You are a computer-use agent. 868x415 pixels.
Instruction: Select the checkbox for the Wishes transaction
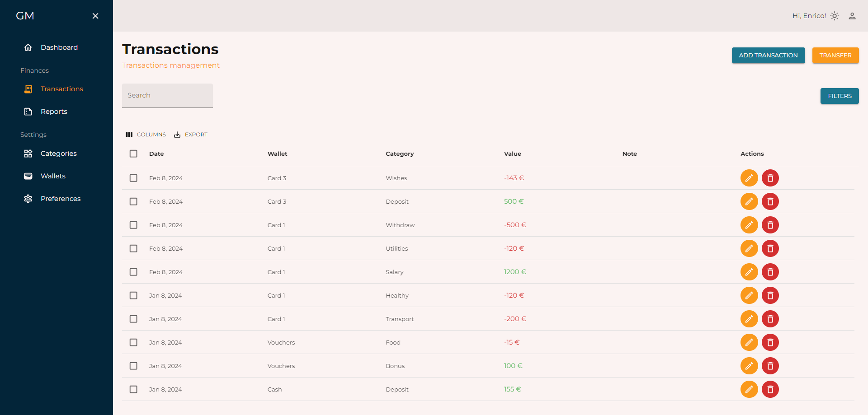(x=133, y=178)
